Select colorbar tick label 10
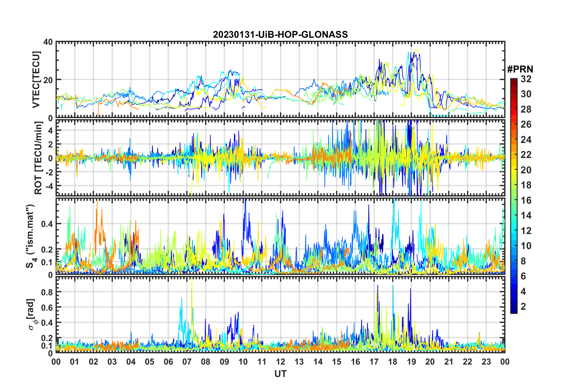 tap(526, 246)
